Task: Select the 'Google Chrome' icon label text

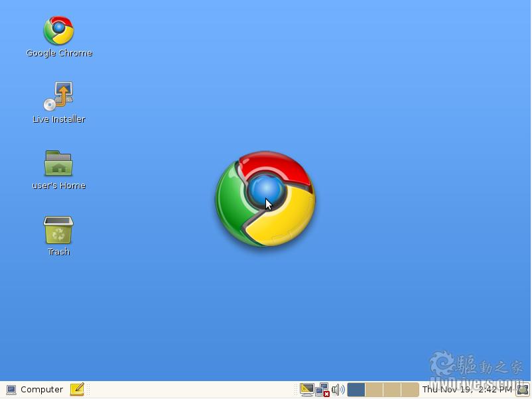Action: point(59,53)
